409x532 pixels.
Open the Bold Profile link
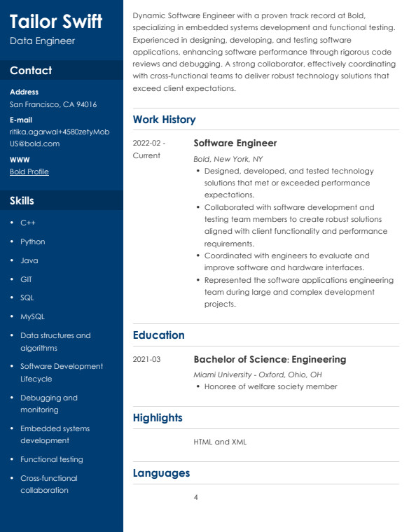(29, 171)
